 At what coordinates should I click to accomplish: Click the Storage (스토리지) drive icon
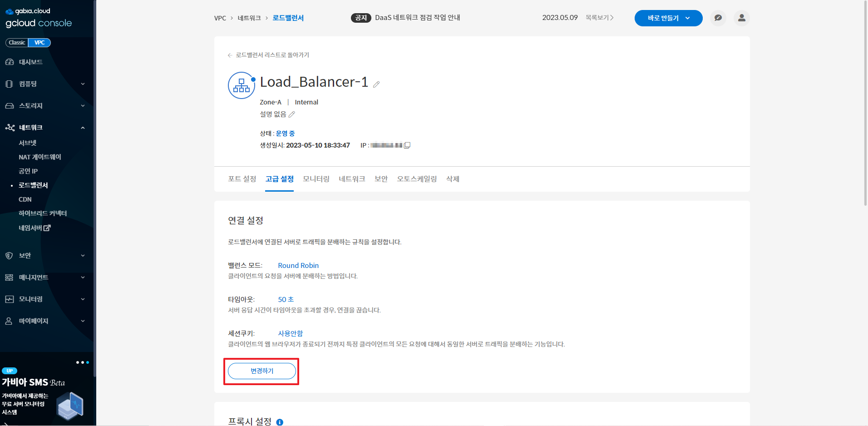point(9,106)
